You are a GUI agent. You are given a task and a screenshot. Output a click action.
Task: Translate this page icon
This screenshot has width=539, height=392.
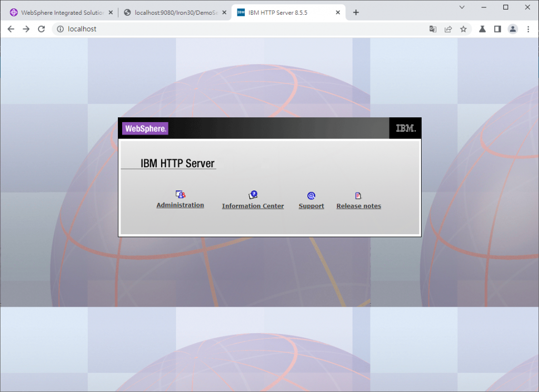433,29
